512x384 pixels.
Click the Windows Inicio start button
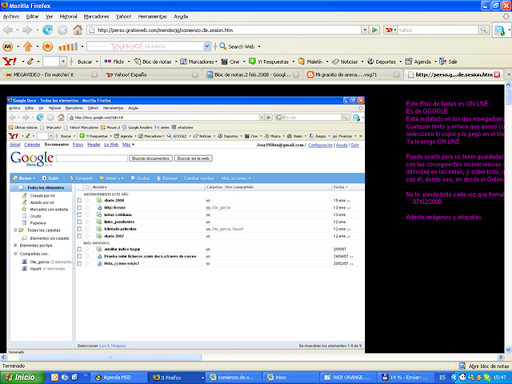tap(22, 377)
